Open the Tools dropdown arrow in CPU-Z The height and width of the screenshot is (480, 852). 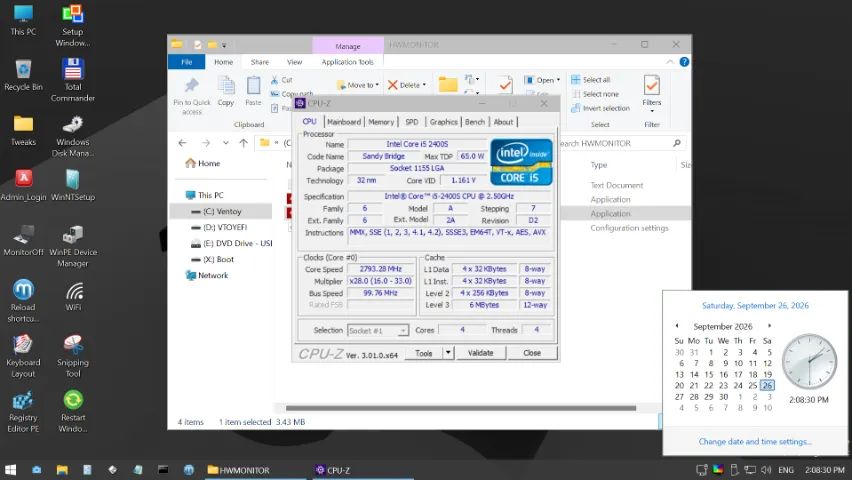pyautogui.click(x=448, y=353)
